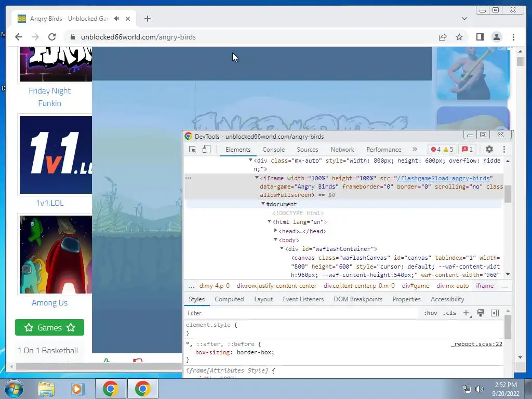Open the tab search chevron dropdown
This screenshot has height=399, width=532.
464,19
